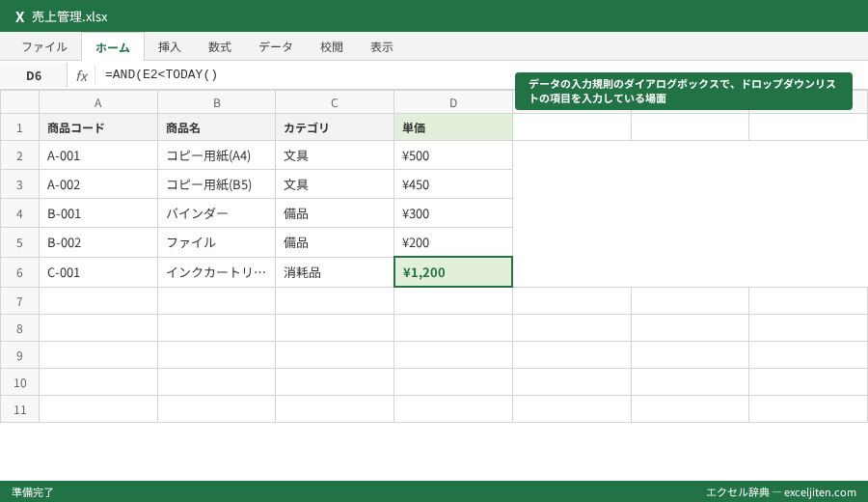Click the 売上管理.xlsx file title
The image size is (868, 502).
pyautogui.click(x=69, y=16)
